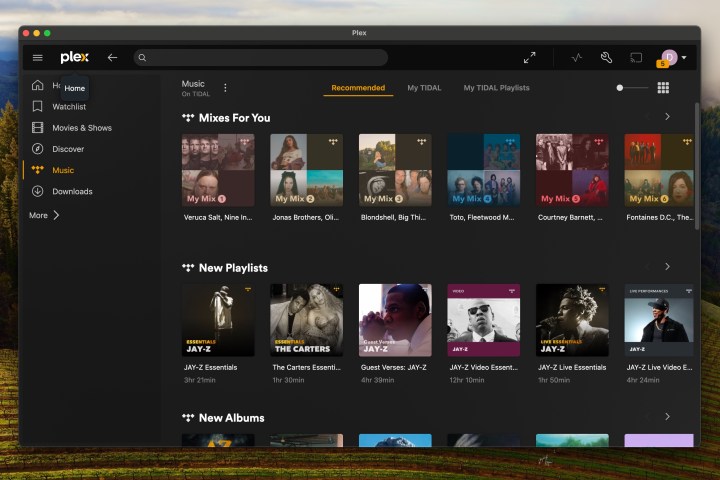This screenshot has height=480, width=720.
Task: Open Watchlist in the sidebar
Action: click(x=69, y=107)
